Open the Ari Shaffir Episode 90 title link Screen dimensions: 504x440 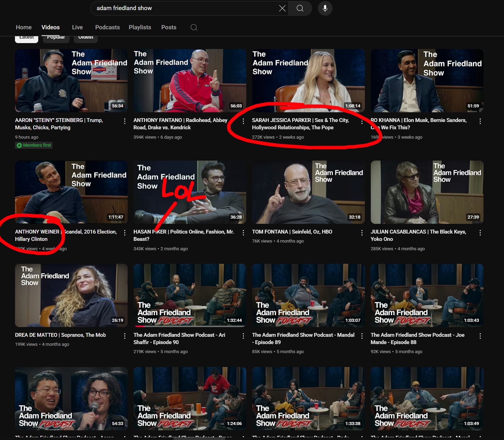(x=179, y=339)
